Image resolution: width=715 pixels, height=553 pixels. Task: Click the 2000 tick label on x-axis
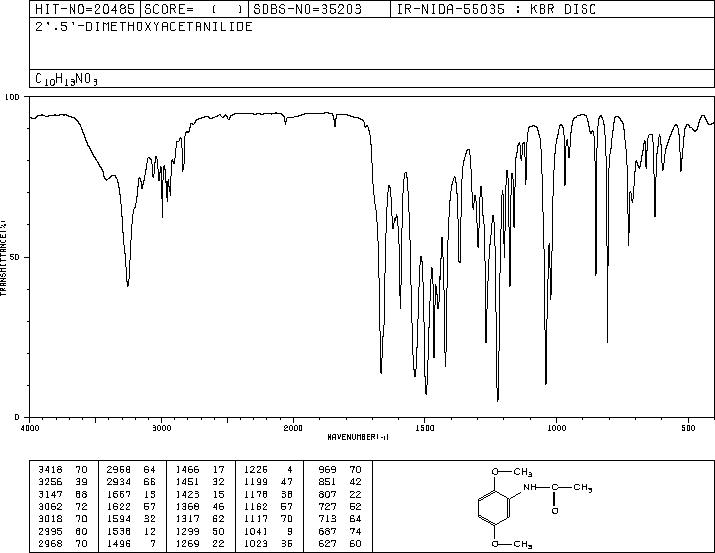(293, 428)
